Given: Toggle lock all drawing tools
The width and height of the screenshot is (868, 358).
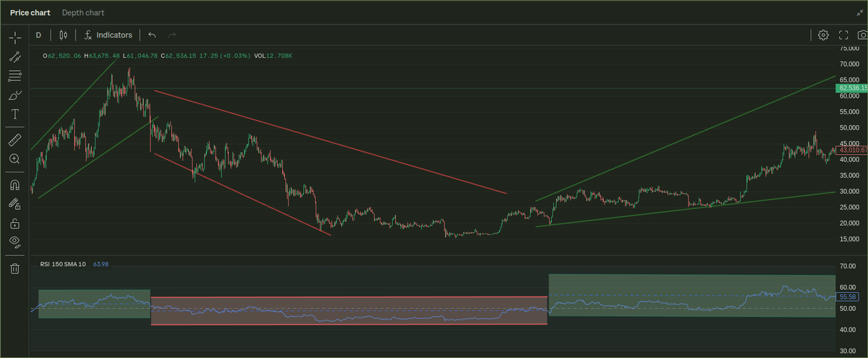Looking at the screenshot, I should coord(14,223).
